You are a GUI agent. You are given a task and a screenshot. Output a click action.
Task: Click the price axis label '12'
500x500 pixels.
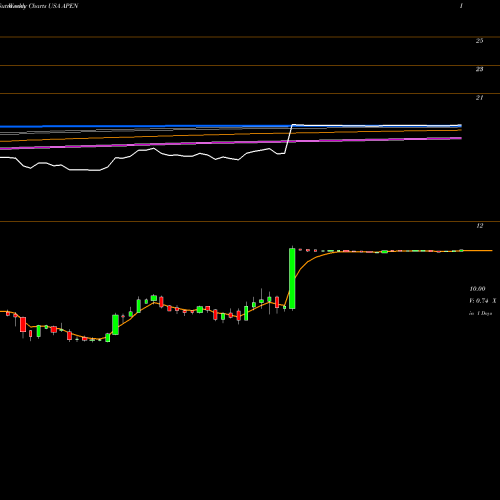tap(479, 226)
